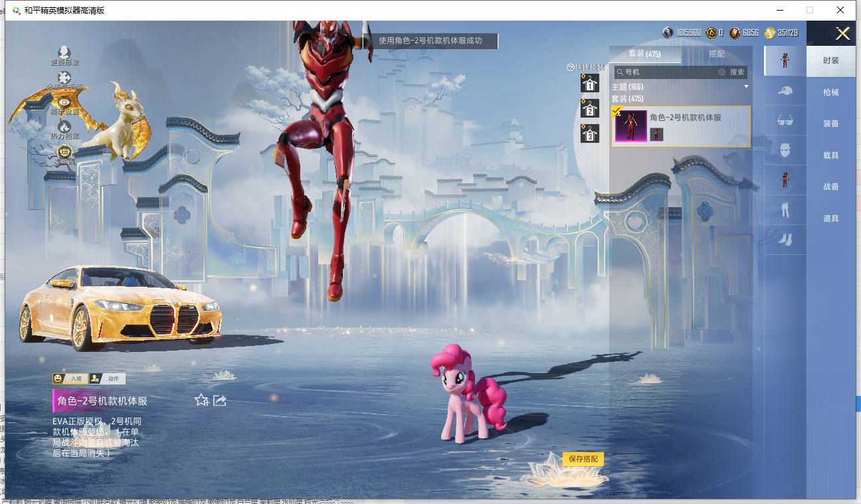Click the 角色-2号机款机体服 title banner

point(102,401)
